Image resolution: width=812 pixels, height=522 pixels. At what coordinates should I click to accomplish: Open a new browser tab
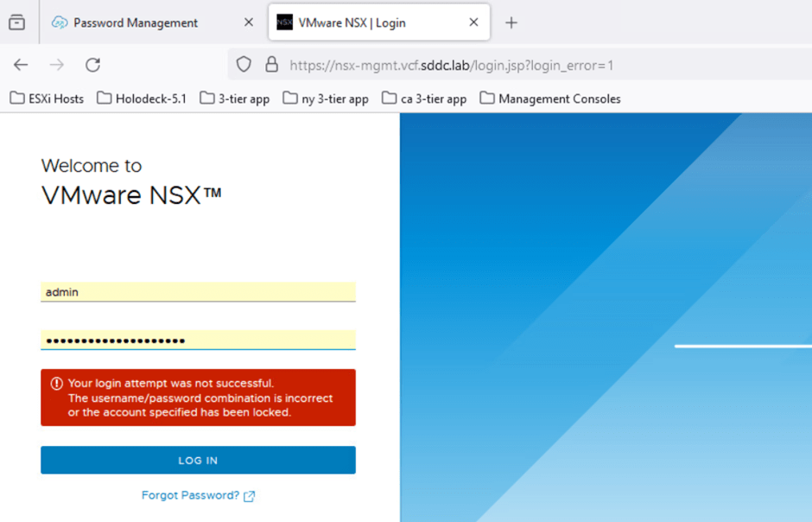click(511, 22)
